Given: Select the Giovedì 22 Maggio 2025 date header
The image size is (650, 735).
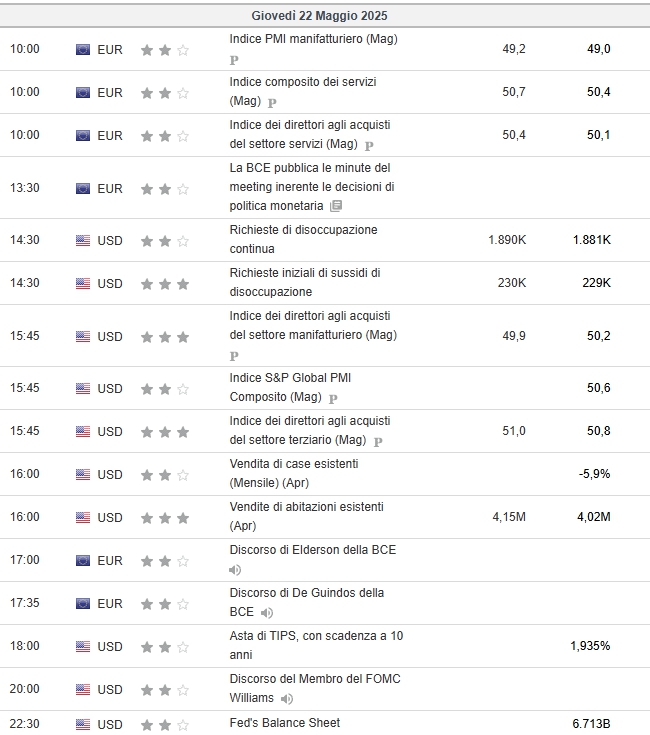Looking at the screenshot, I should pos(320,16).
